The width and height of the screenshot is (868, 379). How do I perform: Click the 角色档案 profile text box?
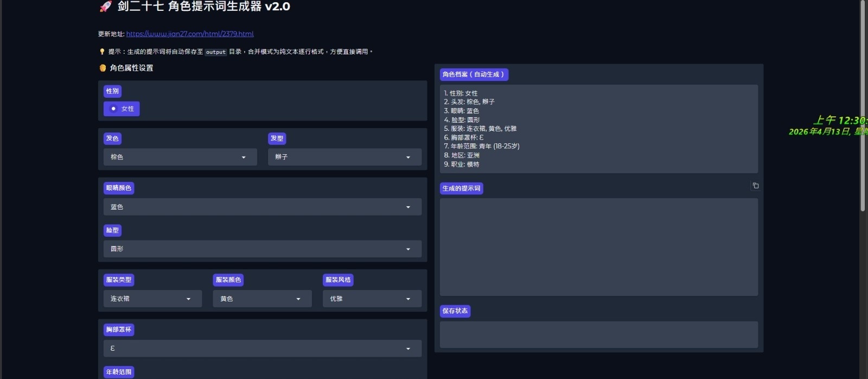599,129
